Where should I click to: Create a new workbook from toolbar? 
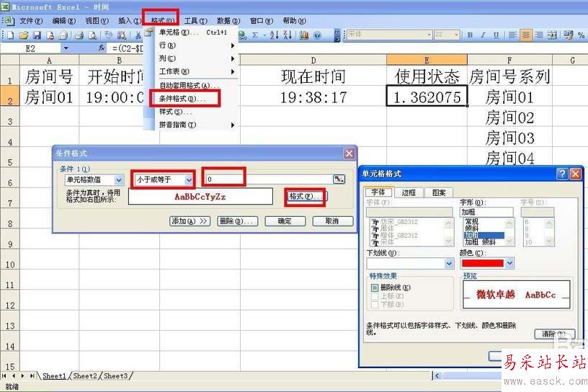coord(11,35)
